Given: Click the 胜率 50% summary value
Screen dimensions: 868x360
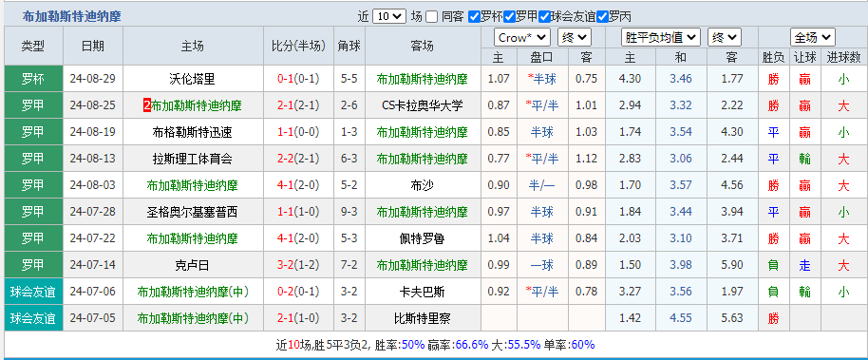Looking at the screenshot, I should click(413, 345).
